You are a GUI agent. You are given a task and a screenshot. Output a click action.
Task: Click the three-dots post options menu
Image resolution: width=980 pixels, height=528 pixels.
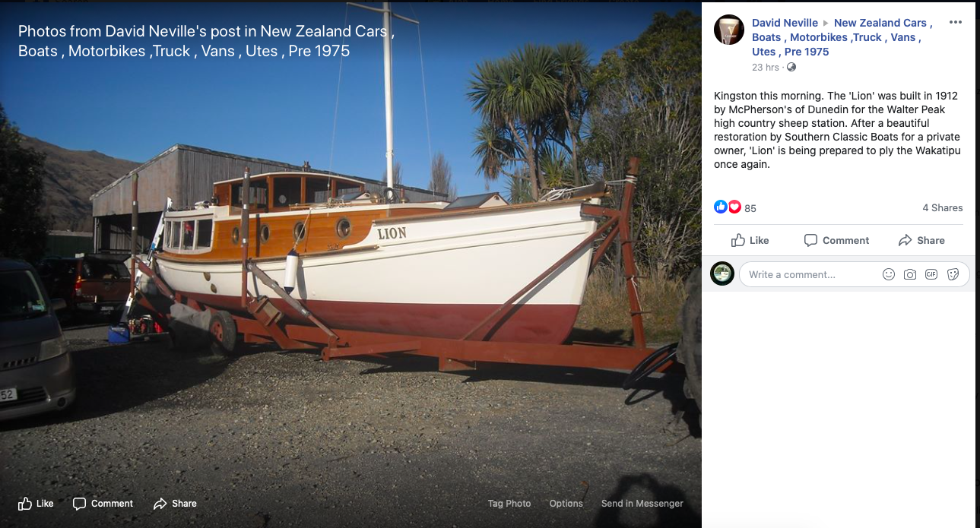pyautogui.click(x=956, y=23)
